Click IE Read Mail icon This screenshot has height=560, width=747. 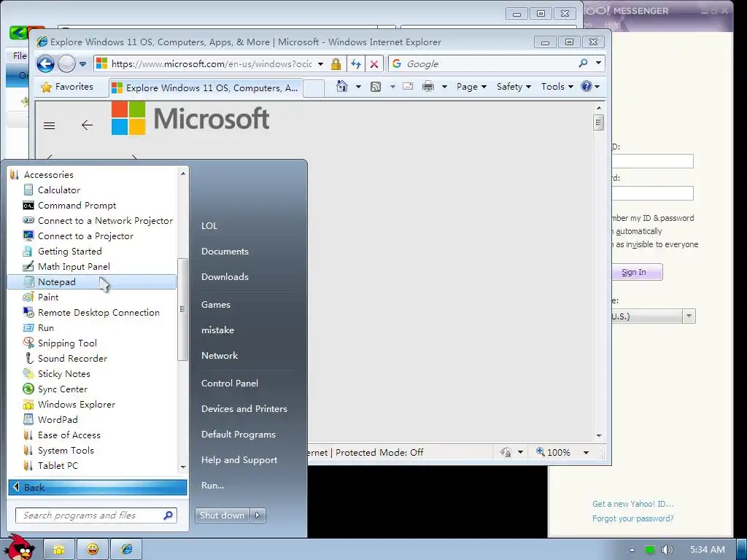coord(408,87)
